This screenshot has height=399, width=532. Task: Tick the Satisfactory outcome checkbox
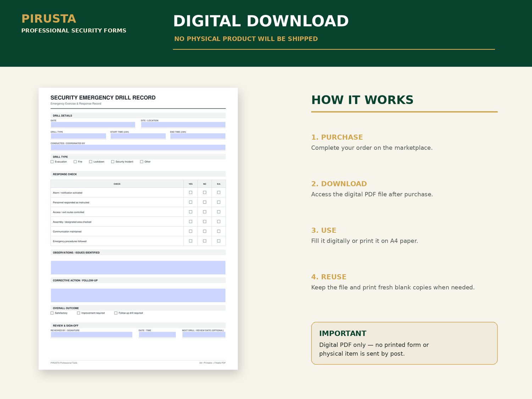pos(52,313)
